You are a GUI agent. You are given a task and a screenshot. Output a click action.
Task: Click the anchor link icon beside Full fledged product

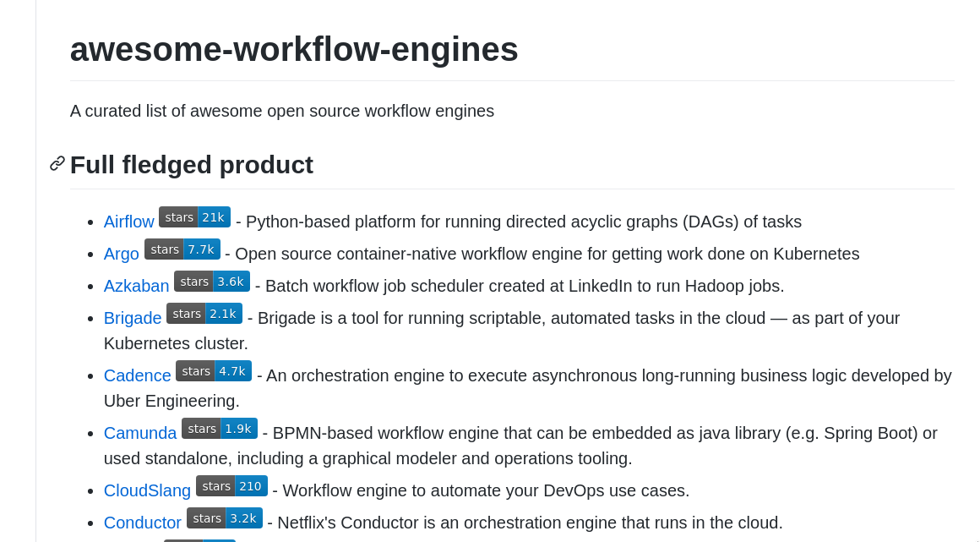click(57, 164)
